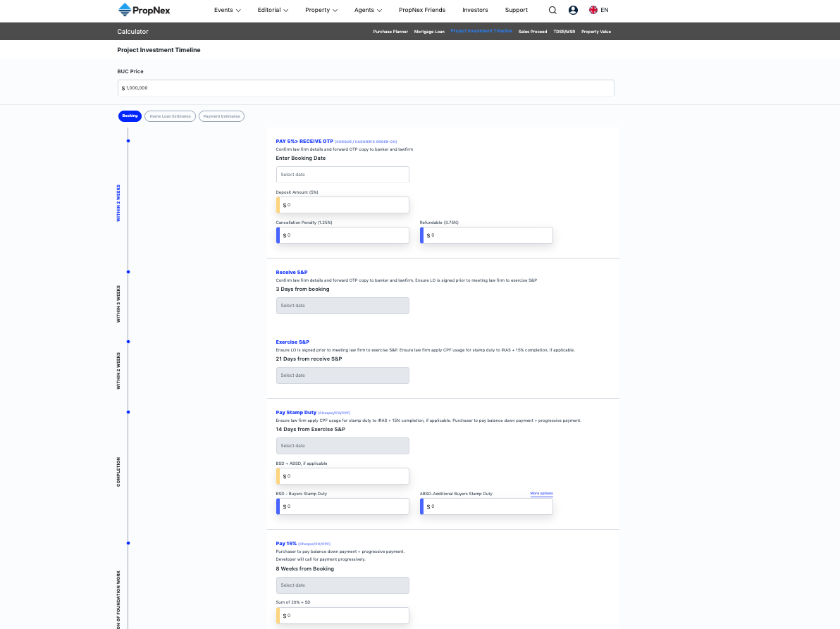This screenshot has height=629, width=840.
Task: Switch to the TDSR/MSR calculator
Action: (564, 32)
